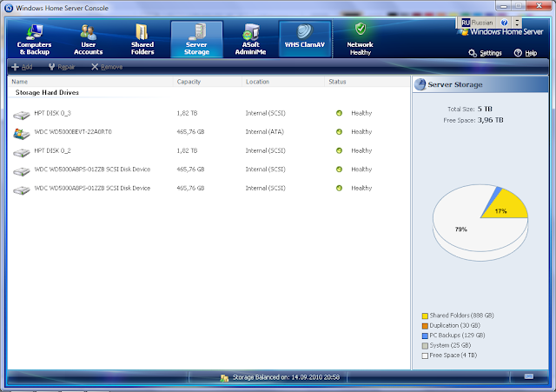
Task: Open Settings
Action: tap(485, 53)
